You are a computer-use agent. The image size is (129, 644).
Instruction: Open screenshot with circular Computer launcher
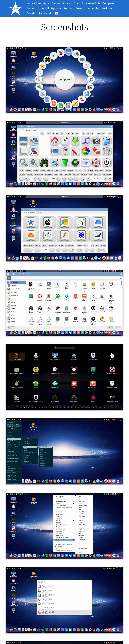[64, 80]
